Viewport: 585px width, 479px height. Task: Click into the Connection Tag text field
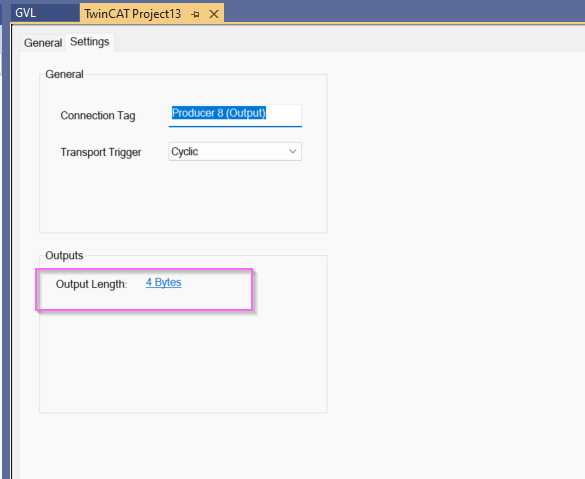[235, 115]
